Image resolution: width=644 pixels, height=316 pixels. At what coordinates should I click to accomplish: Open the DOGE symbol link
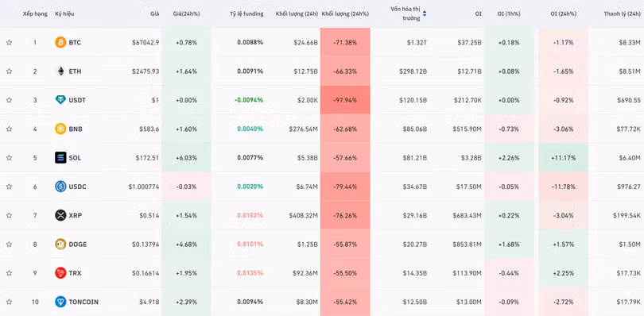click(x=78, y=245)
